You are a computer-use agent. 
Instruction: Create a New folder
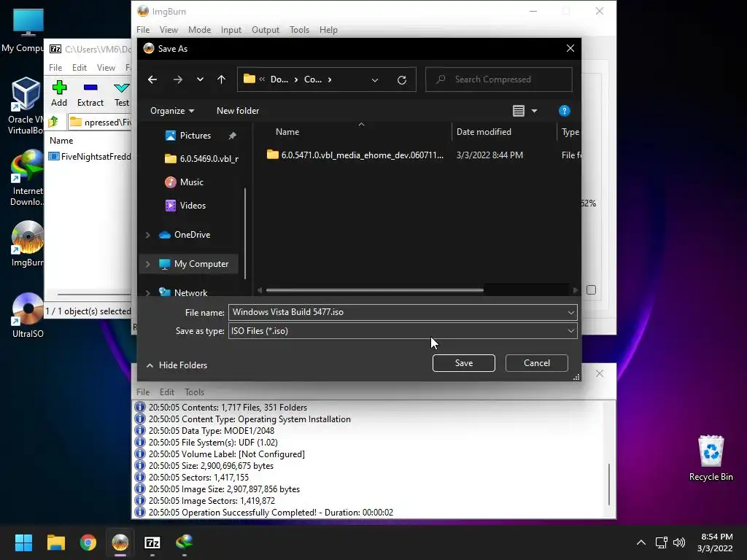point(238,111)
